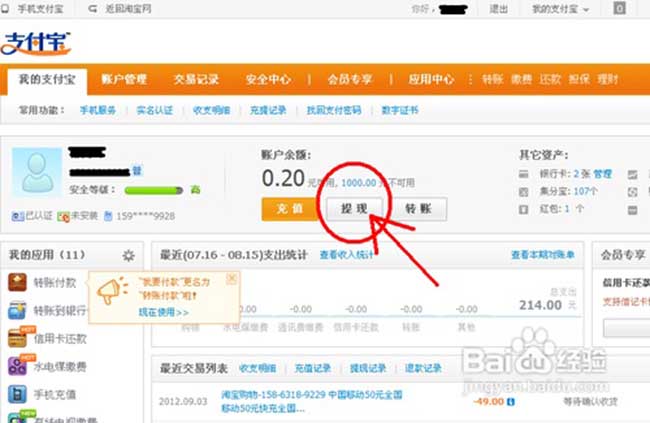Open the 手机充值 app icon
The height and width of the screenshot is (423, 650).
tap(17, 394)
